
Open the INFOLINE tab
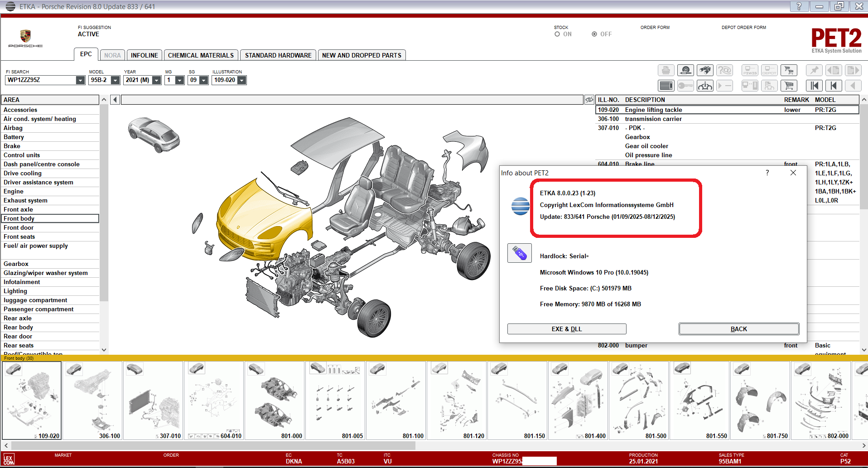pos(145,55)
